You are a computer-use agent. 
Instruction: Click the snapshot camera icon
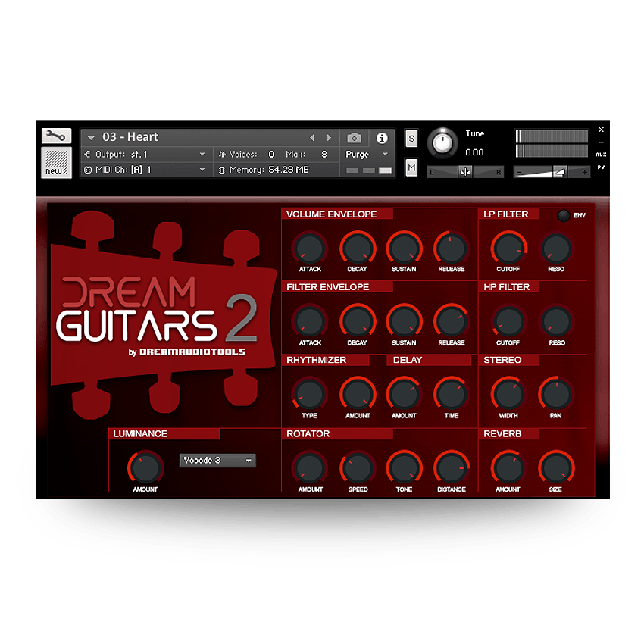pyautogui.click(x=354, y=137)
